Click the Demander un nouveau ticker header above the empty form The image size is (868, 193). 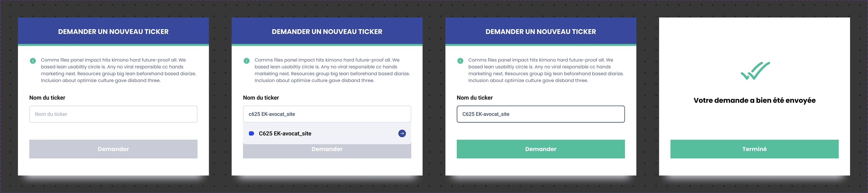pyautogui.click(x=113, y=32)
